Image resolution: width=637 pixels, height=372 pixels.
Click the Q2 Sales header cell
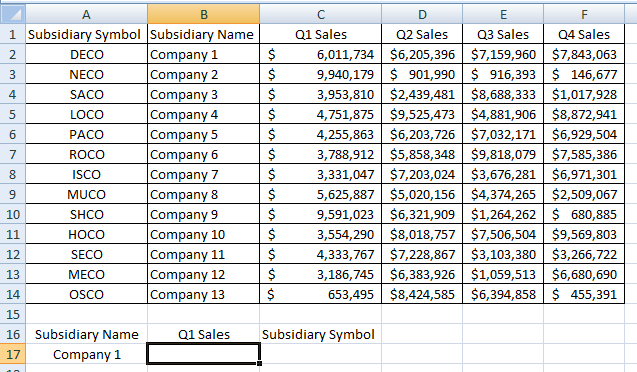[x=422, y=34]
